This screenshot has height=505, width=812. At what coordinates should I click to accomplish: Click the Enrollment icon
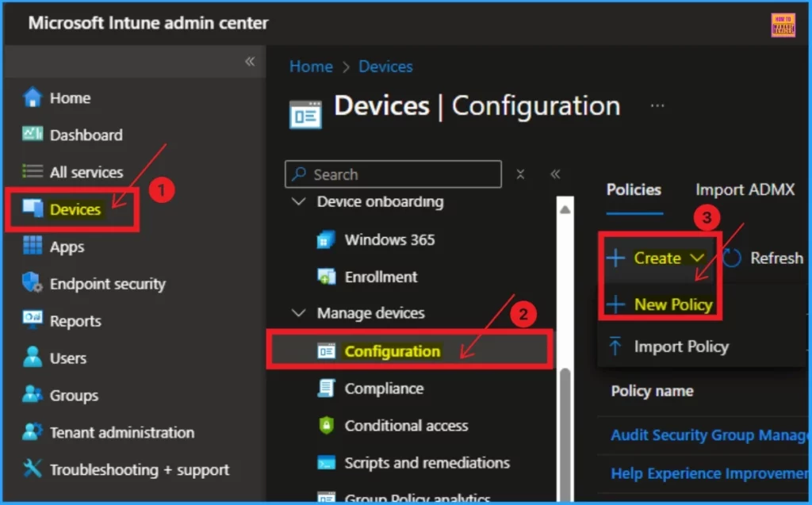coord(326,277)
